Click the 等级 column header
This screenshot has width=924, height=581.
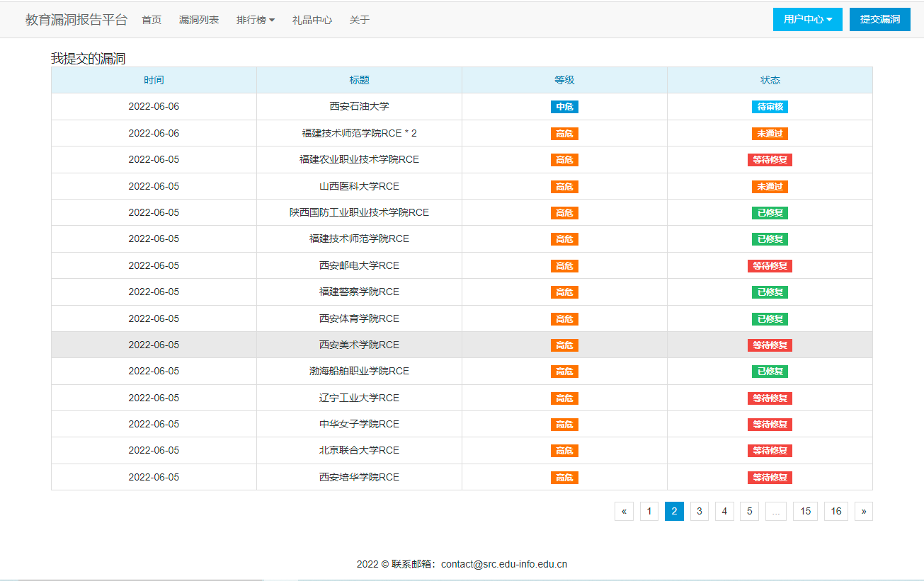564,80
